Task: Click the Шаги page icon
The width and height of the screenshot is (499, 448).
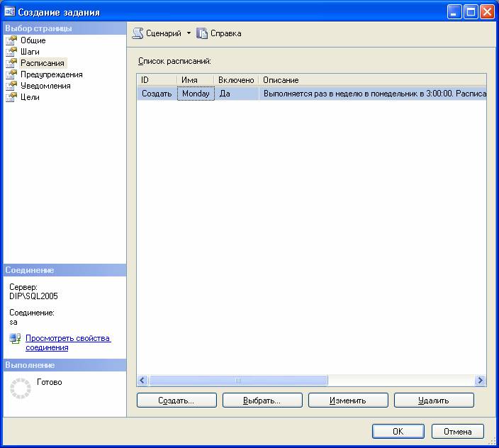Action: [11, 52]
